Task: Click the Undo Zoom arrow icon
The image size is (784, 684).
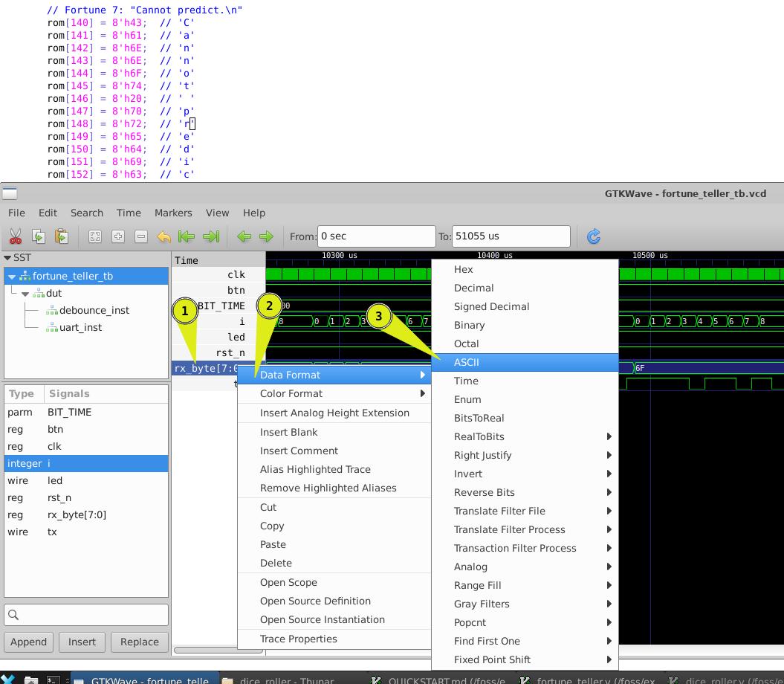Action: coord(163,236)
